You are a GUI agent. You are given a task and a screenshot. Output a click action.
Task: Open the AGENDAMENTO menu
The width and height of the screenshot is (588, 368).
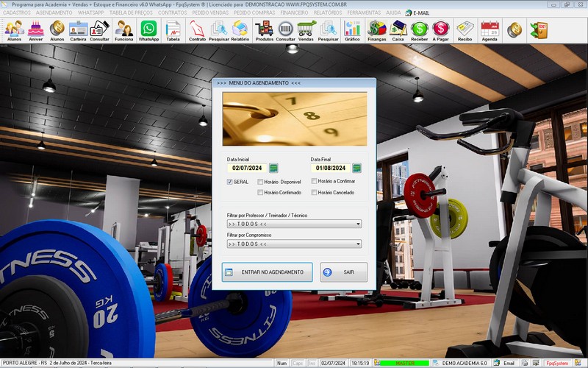54,13
